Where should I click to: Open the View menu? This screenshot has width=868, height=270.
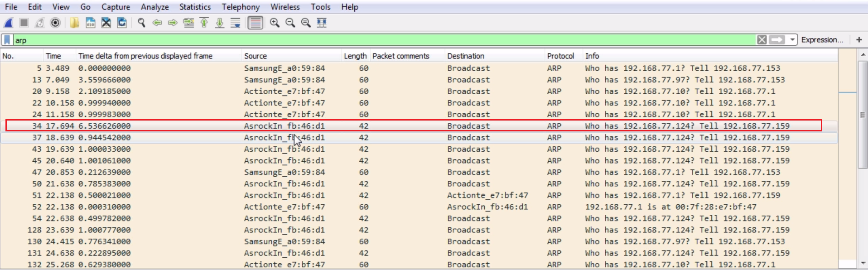(61, 7)
